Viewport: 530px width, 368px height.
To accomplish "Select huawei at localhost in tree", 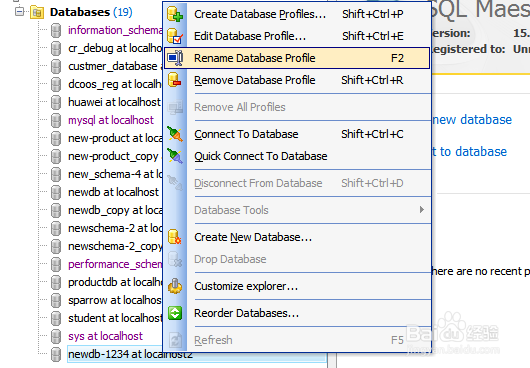I will tap(114, 102).
